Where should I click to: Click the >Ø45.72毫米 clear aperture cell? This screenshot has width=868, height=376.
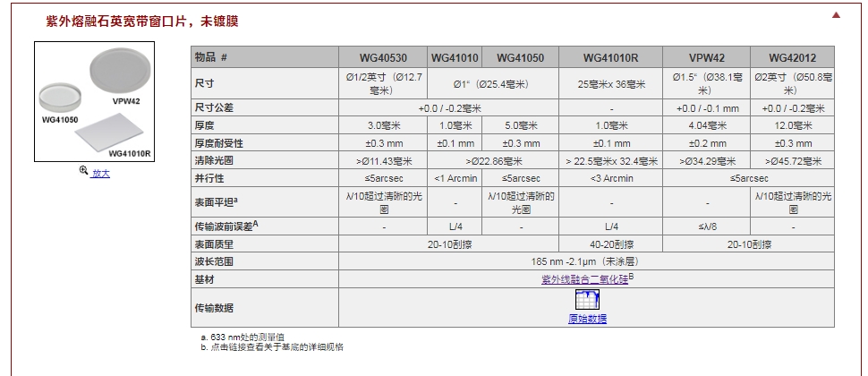tap(792, 161)
